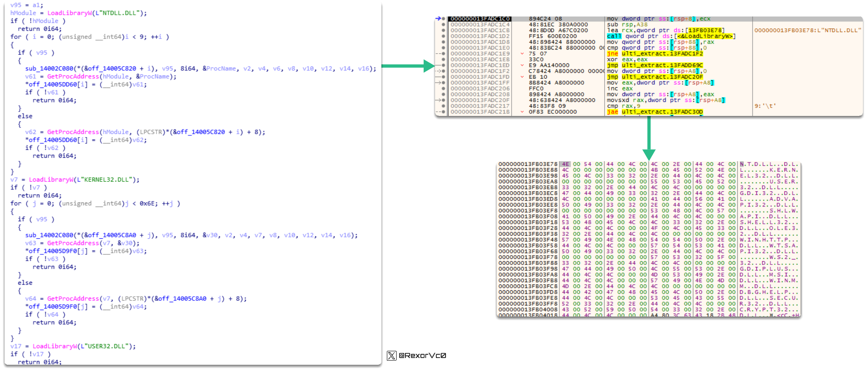Click the L"NTDLL.DLL" comment in disassembly

pyautogui.click(x=807, y=30)
